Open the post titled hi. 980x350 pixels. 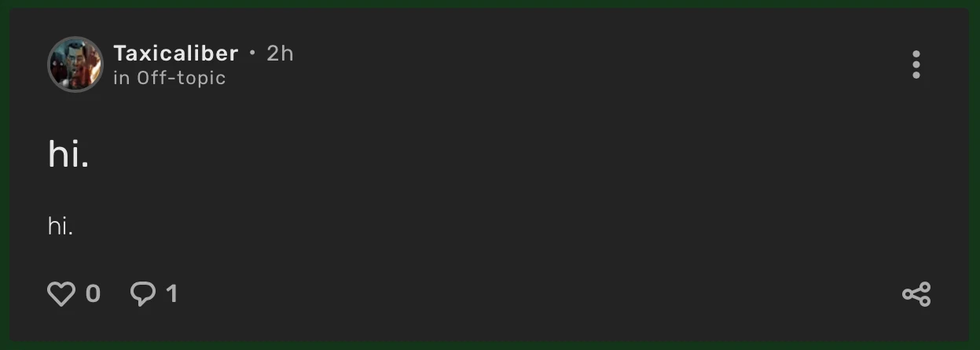(68, 153)
